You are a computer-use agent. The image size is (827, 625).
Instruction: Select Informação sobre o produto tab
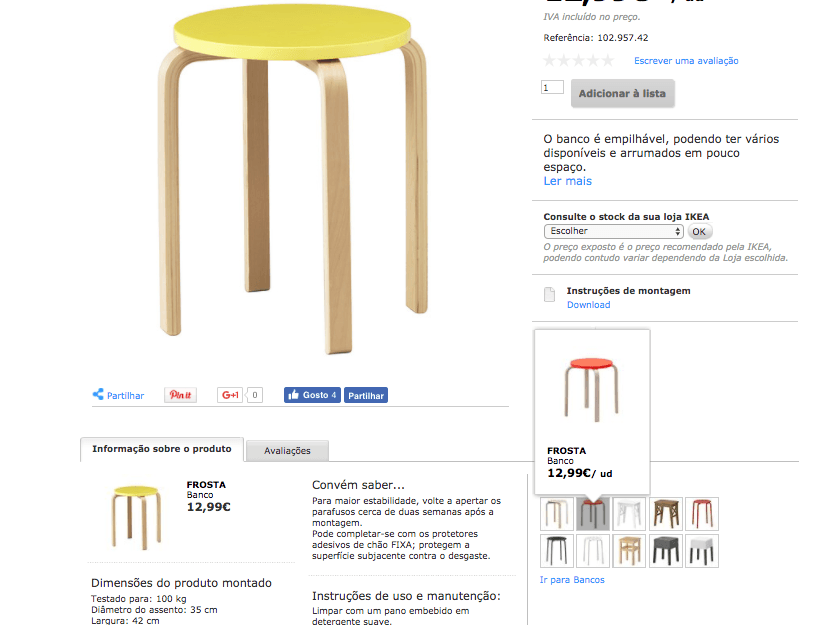(x=162, y=449)
